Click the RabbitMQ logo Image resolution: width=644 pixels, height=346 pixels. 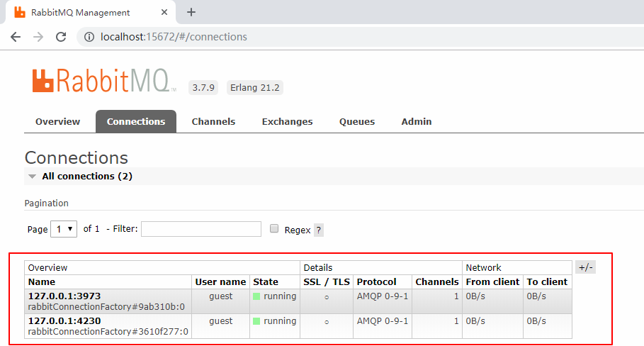103,81
